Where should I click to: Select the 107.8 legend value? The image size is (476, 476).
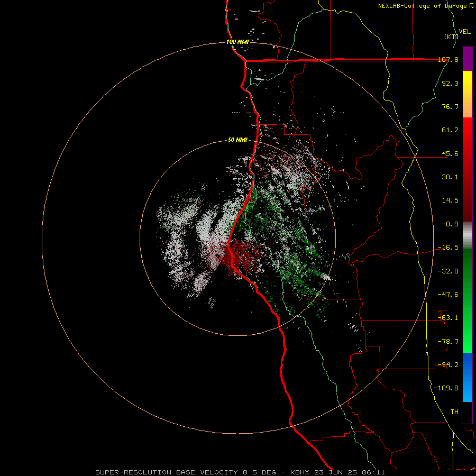click(448, 59)
